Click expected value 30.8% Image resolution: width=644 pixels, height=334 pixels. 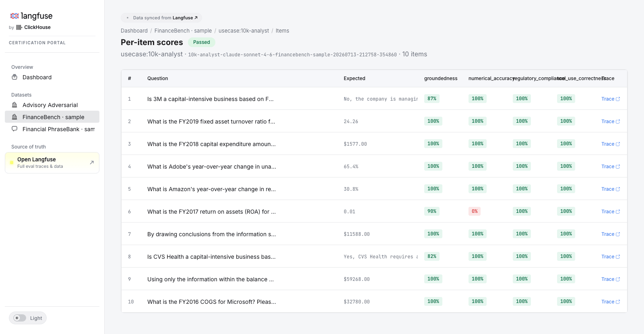pyautogui.click(x=351, y=189)
